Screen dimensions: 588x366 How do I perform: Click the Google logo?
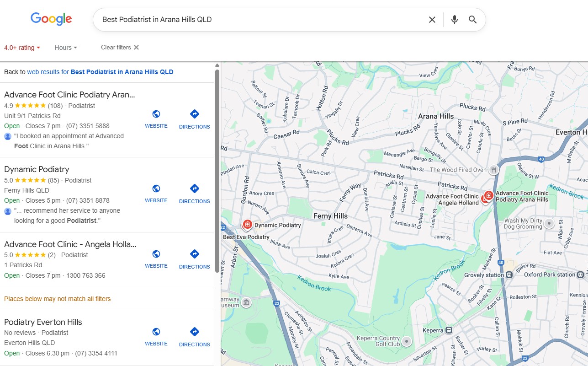pyautogui.click(x=51, y=19)
